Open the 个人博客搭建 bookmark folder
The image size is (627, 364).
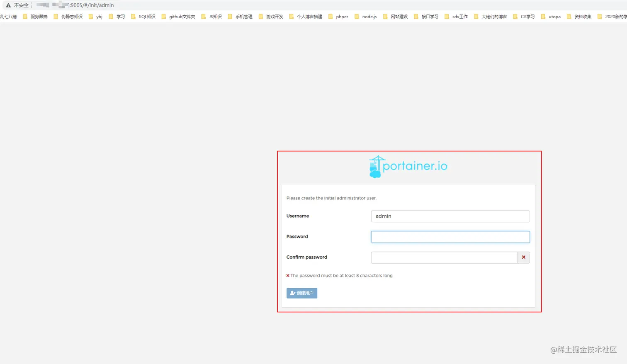[306, 17]
